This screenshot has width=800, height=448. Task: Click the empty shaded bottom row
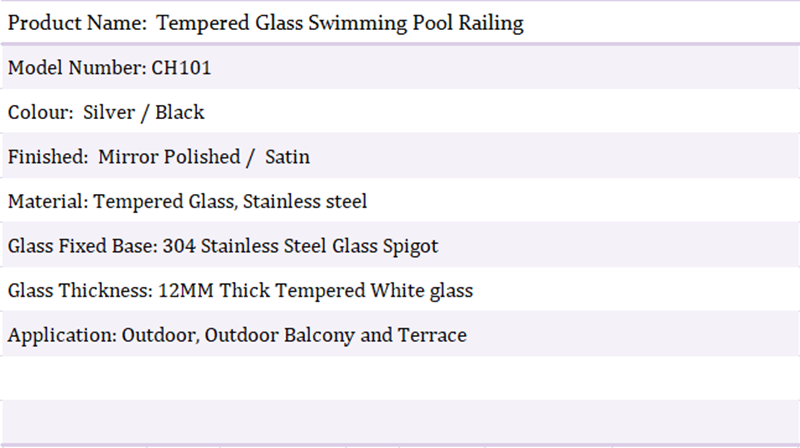[x=400, y=421]
